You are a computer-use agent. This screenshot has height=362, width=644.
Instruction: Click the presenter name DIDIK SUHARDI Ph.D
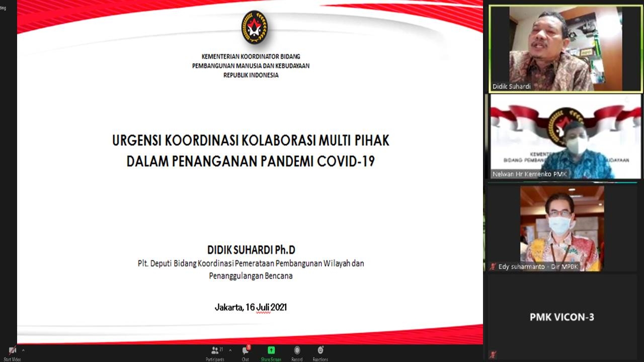[x=251, y=250]
